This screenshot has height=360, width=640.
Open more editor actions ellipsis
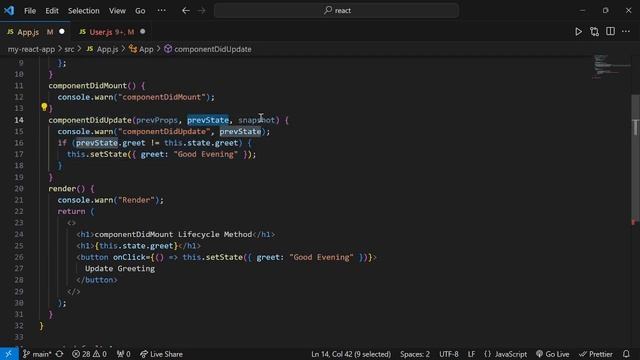(x=626, y=31)
